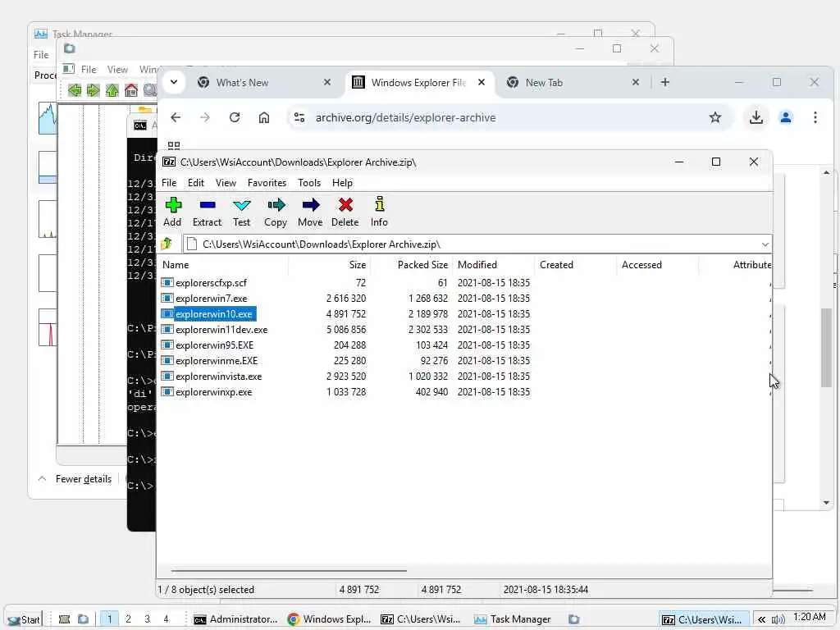Image resolution: width=840 pixels, height=630 pixels.
Task: Extract files using the Extract toolbar icon
Action: (207, 212)
